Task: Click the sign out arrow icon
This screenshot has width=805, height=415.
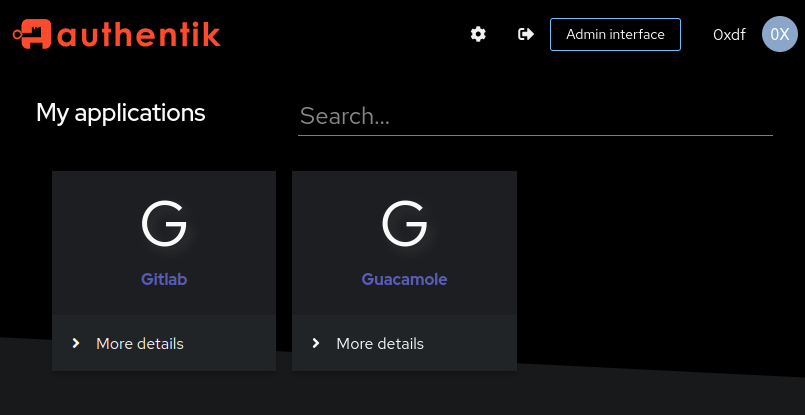Action: click(x=526, y=34)
